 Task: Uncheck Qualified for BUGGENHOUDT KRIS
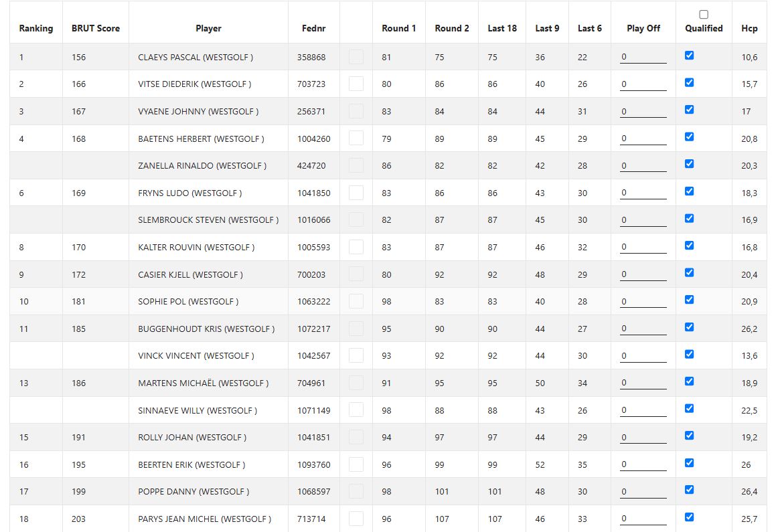point(689,327)
